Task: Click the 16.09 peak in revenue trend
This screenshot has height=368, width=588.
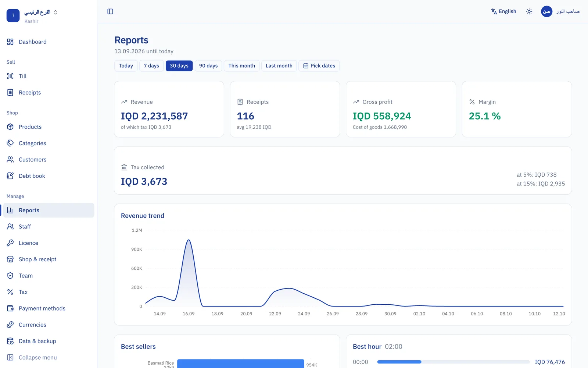Action: pyautogui.click(x=189, y=240)
